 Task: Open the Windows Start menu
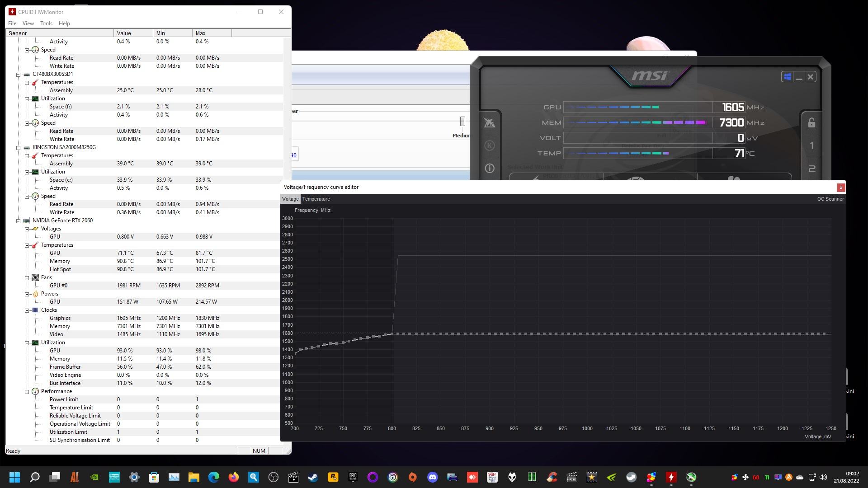[14, 477]
